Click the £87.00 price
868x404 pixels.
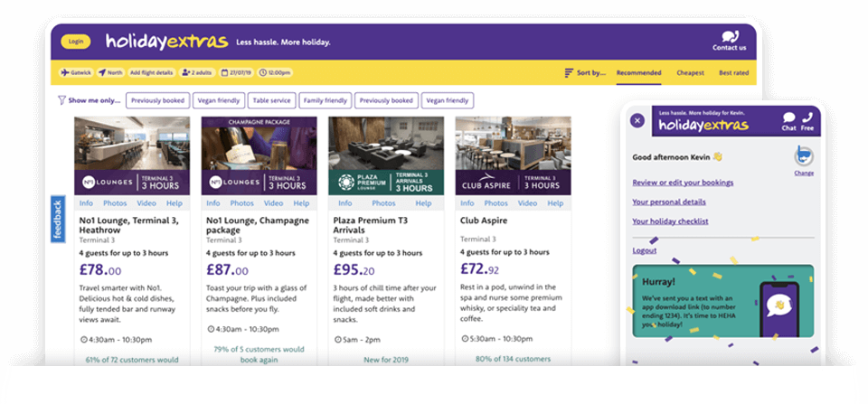click(227, 270)
